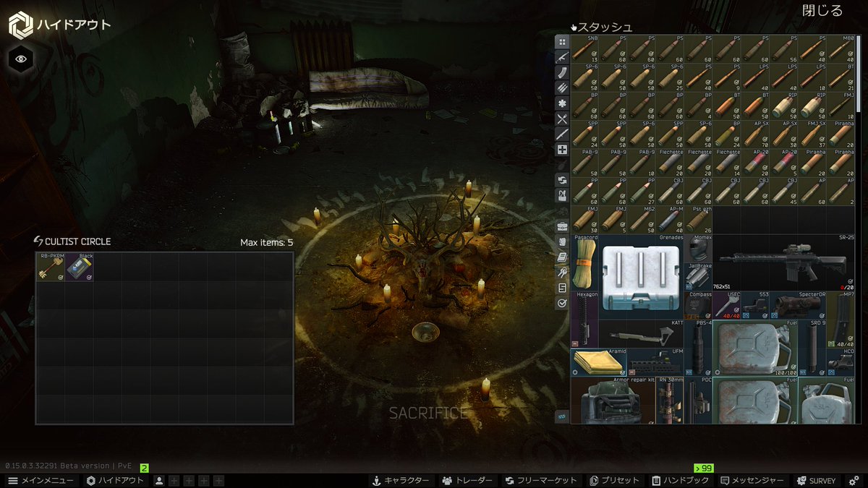Select the KATT stock item
868x488 pixels.
[642, 333]
